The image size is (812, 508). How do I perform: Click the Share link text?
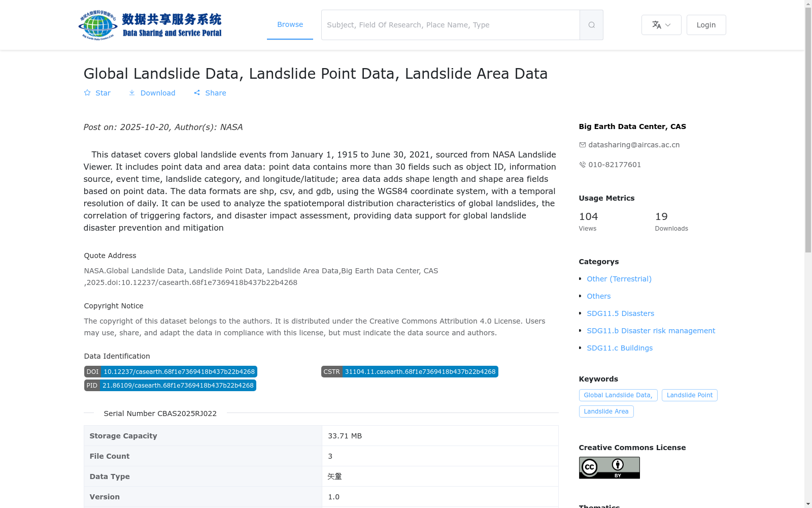click(216, 93)
